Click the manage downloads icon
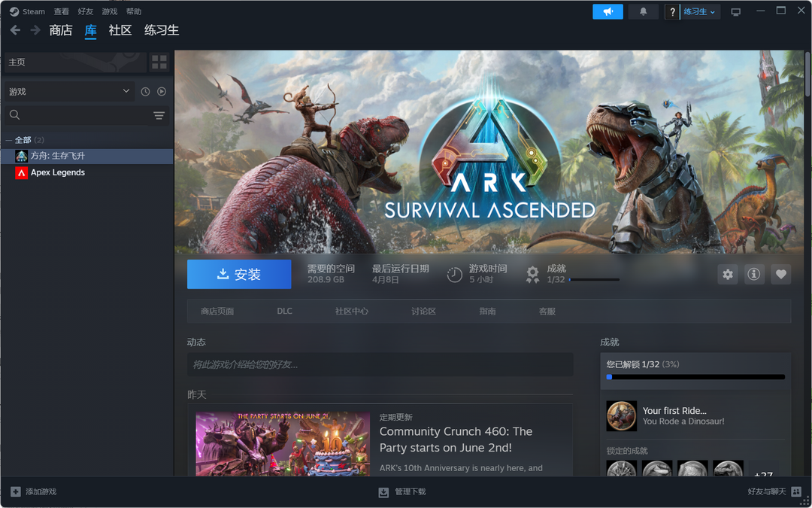The image size is (812, 508). click(x=383, y=492)
